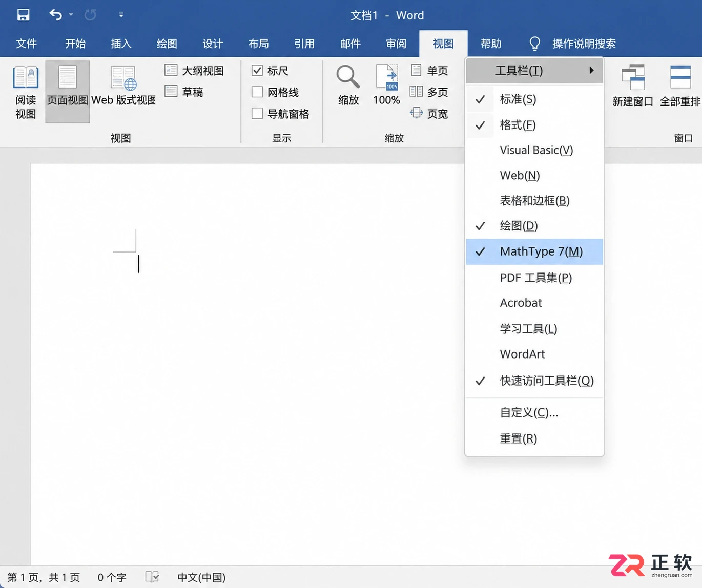Switch to the 邮件 ribbon tab
This screenshot has height=588, width=702.
(350, 44)
